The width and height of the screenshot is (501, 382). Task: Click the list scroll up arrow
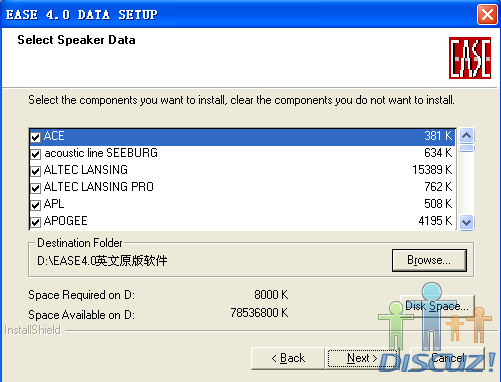tap(466, 135)
